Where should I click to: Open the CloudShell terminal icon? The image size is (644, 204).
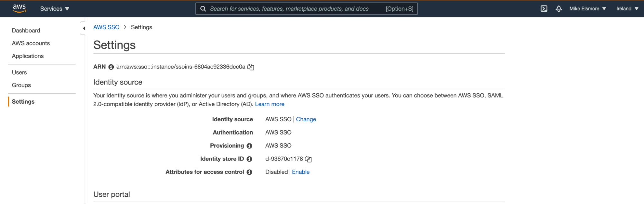[x=544, y=9]
